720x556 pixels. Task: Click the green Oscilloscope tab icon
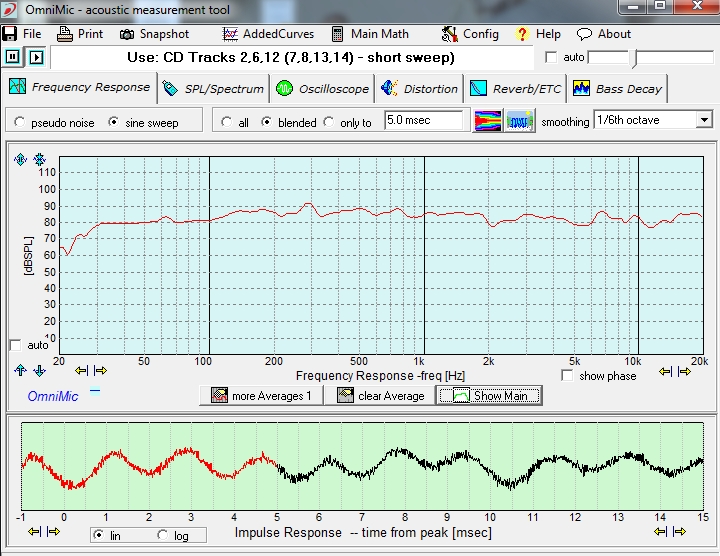(x=284, y=88)
